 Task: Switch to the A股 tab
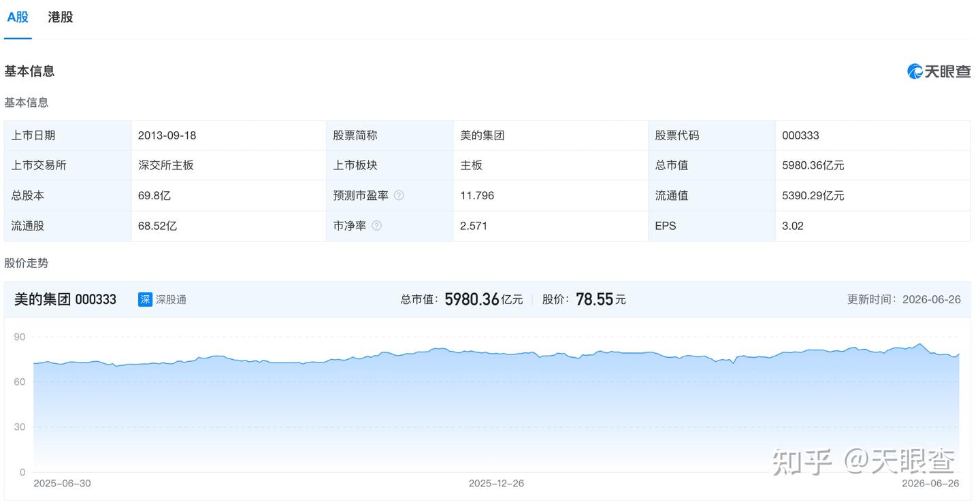[x=18, y=18]
